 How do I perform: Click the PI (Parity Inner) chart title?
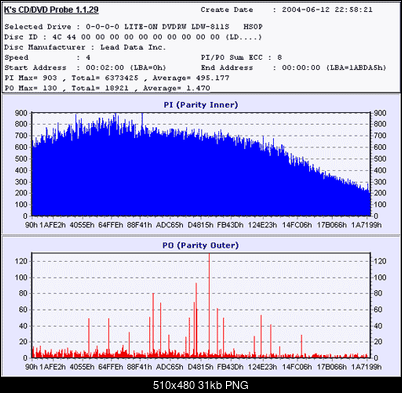pos(201,105)
